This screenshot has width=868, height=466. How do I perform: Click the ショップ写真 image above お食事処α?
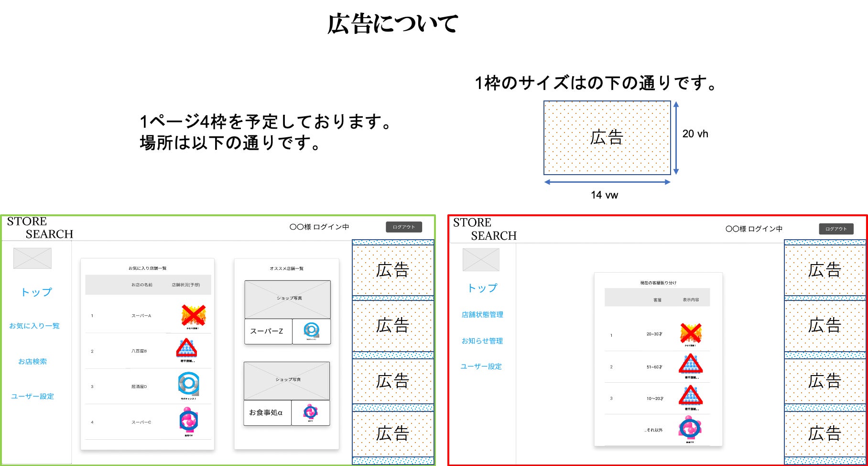click(x=287, y=381)
